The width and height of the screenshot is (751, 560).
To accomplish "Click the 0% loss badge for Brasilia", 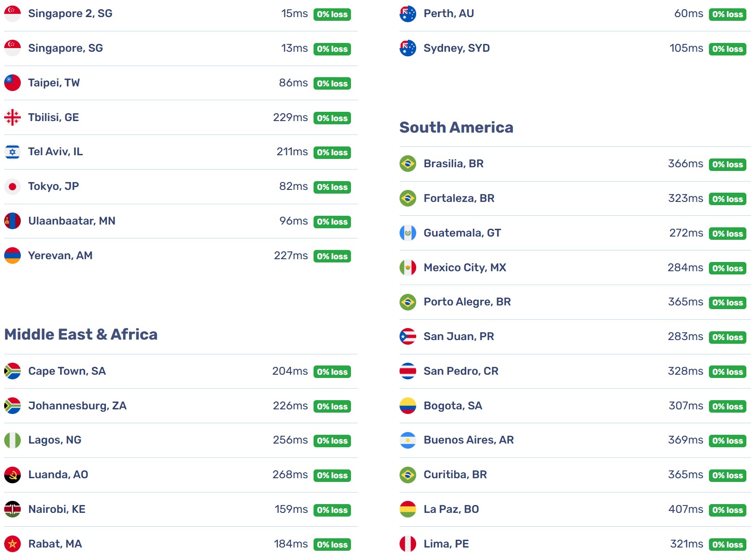I will (x=727, y=164).
